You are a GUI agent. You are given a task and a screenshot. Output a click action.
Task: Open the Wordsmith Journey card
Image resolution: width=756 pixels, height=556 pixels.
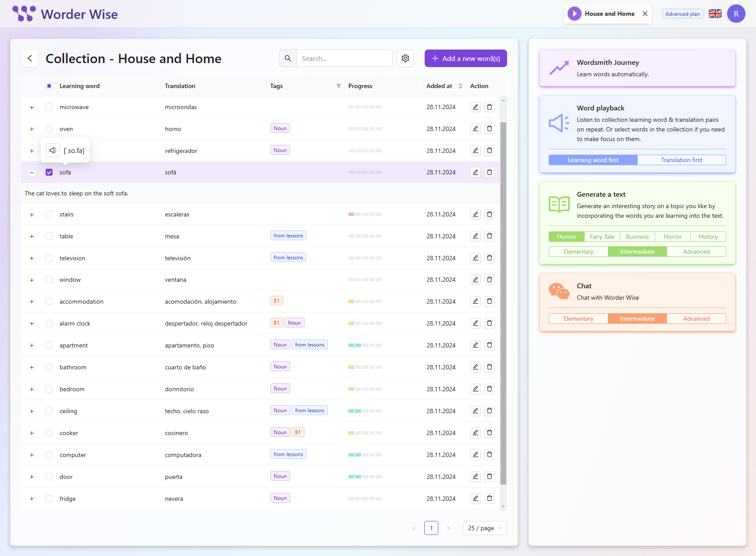pyautogui.click(x=637, y=68)
